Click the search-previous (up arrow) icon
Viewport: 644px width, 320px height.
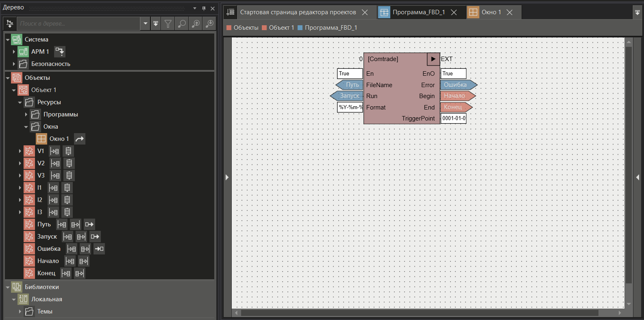tap(196, 24)
